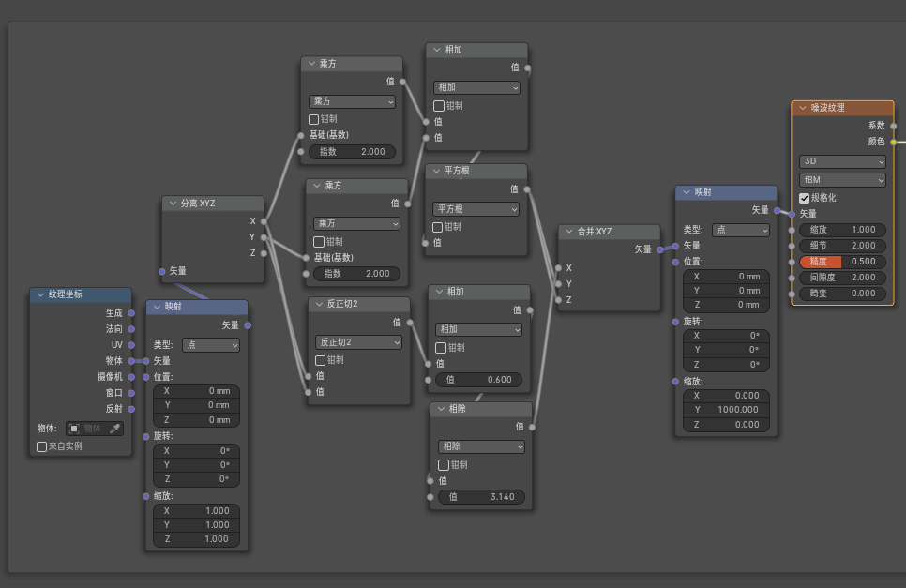906x588 pixels.
Task: Collapse the 噪波纹理 node with header chevron
Action: pyautogui.click(x=802, y=108)
